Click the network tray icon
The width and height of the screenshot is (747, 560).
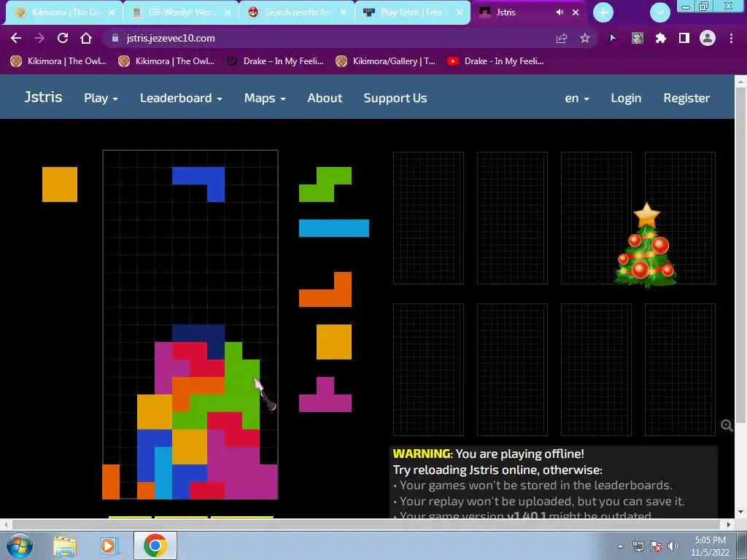[x=638, y=546]
